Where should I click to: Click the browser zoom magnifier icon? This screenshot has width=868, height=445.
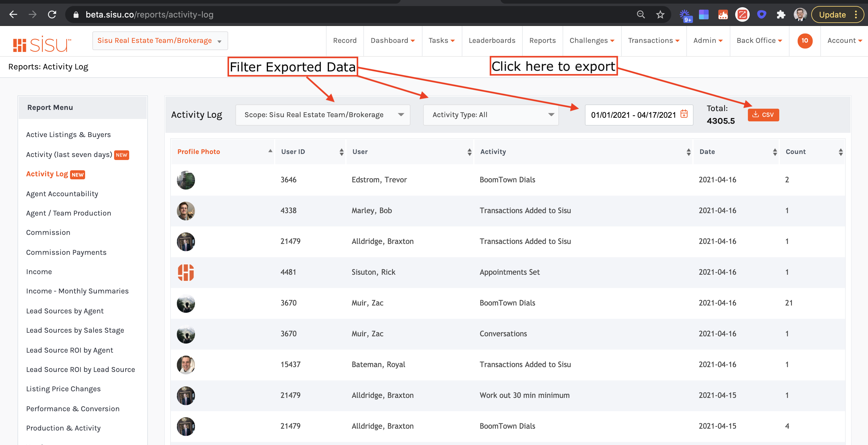[640, 14]
